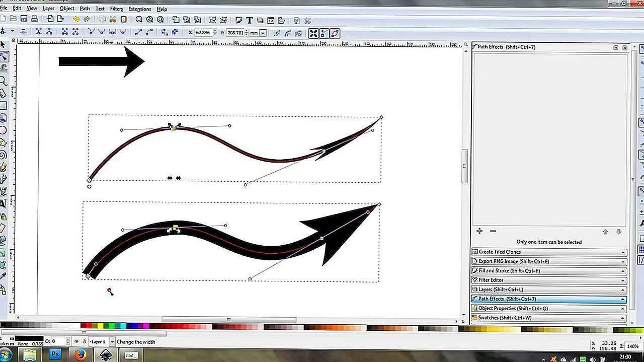The height and width of the screenshot is (362, 644).
Task: Expand the Object Properties panel
Action: 549,308
